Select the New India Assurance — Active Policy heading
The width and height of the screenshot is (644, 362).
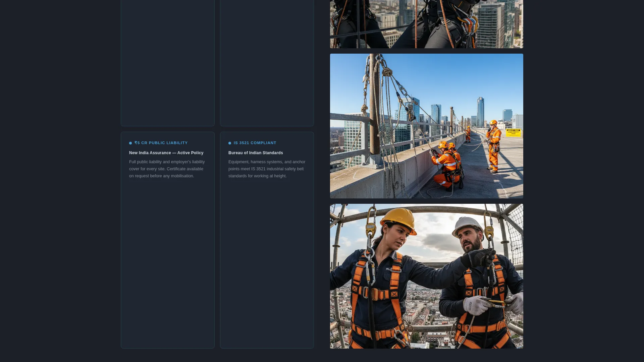pos(166,153)
